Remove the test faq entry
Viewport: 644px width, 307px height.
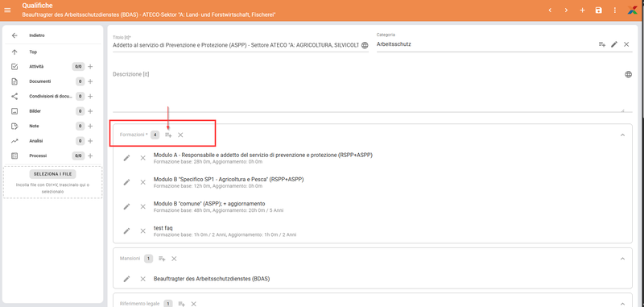click(x=143, y=231)
